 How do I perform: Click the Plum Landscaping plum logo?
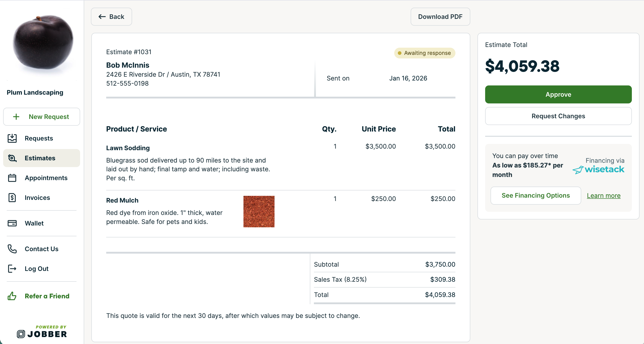43,43
